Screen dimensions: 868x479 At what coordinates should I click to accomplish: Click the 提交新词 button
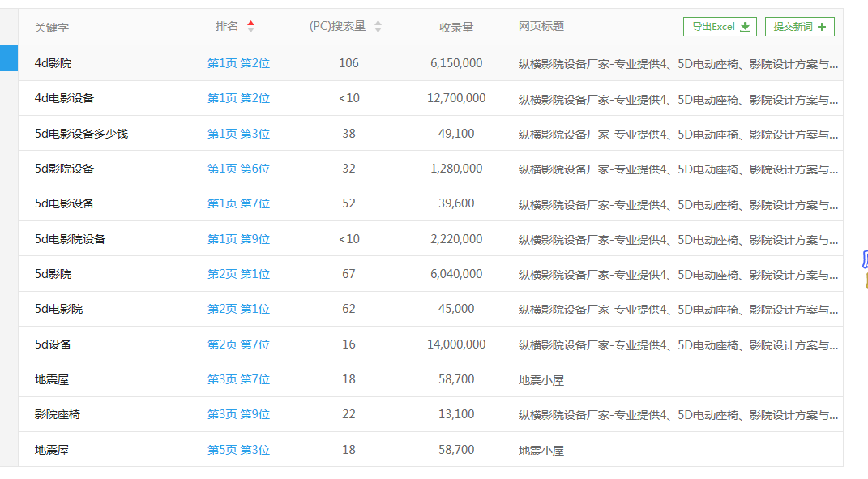click(799, 27)
